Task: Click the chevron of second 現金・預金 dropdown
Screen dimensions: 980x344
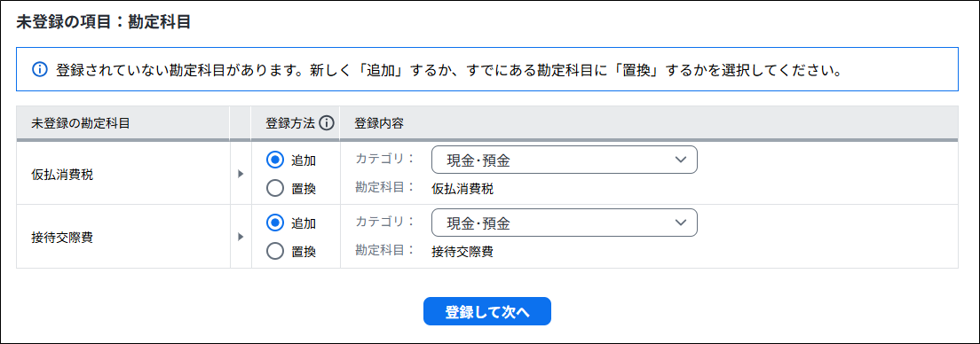Action: click(x=681, y=223)
